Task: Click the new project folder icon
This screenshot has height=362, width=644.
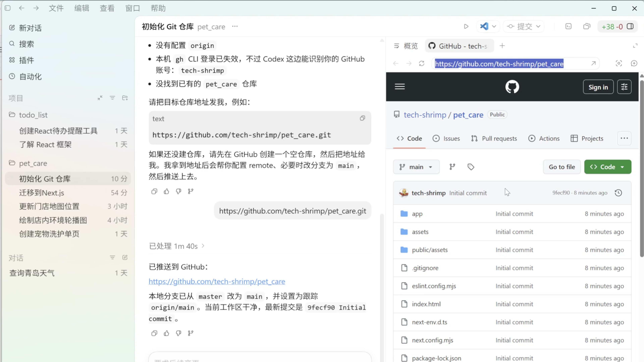Action: (125, 98)
